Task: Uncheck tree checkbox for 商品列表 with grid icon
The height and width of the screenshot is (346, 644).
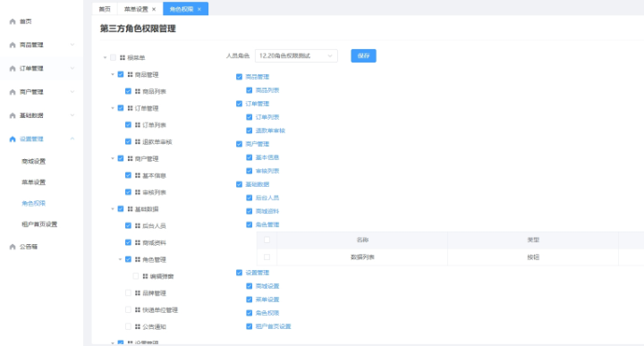Action: (x=128, y=91)
